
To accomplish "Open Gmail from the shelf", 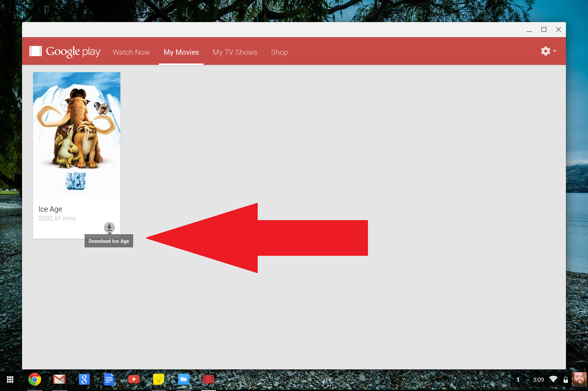I will [x=59, y=379].
